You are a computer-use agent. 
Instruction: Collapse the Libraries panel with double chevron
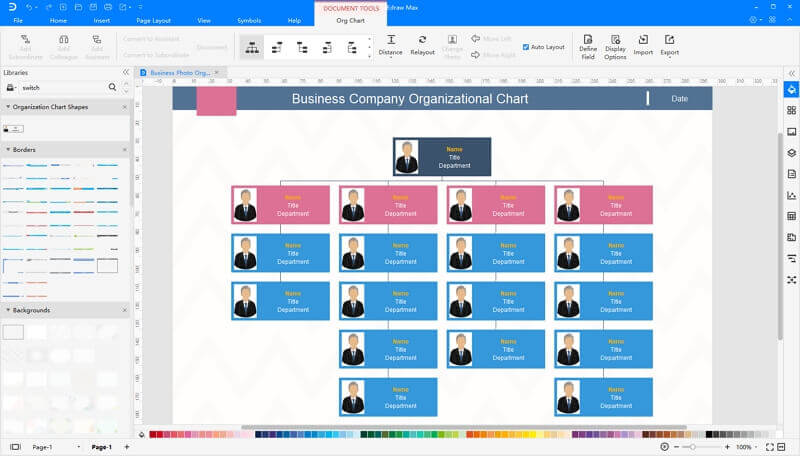(126, 72)
